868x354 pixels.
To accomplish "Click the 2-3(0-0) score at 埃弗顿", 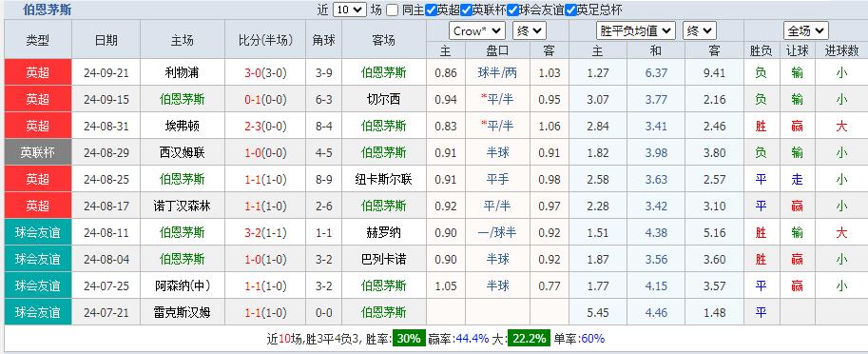I will (265, 126).
